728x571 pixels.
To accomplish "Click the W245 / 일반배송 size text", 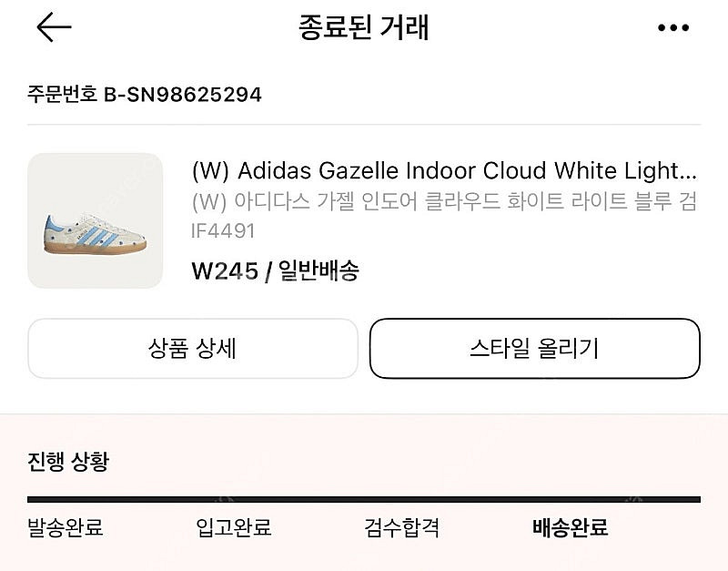I will 276,270.
